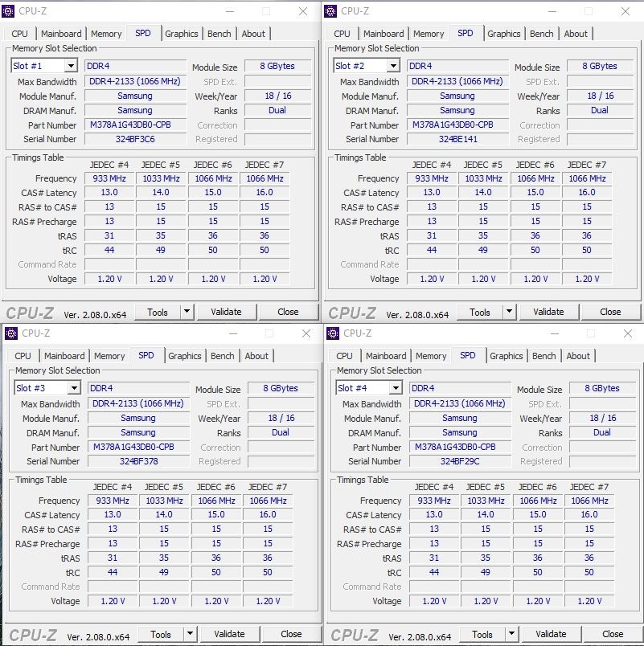Image resolution: width=644 pixels, height=646 pixels.
Task: Click JEDEC #6 tRC value 50 in Slot #4 window
Action: [x=538, y=572]
